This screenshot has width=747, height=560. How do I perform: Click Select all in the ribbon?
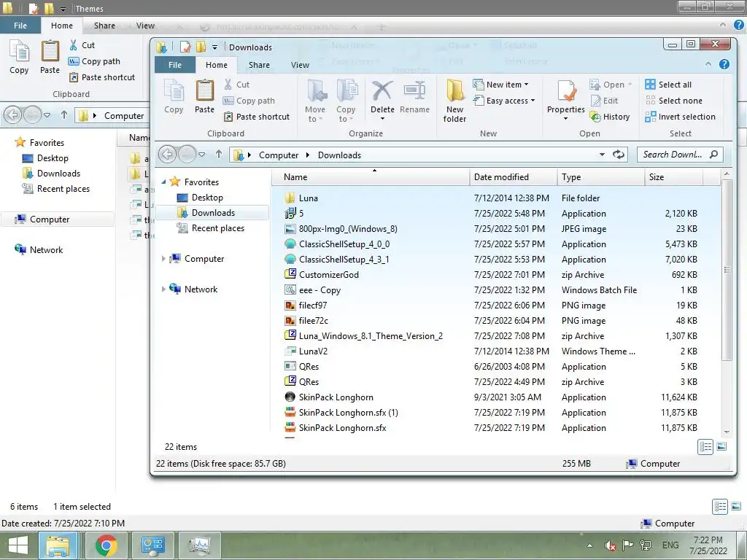668,85
